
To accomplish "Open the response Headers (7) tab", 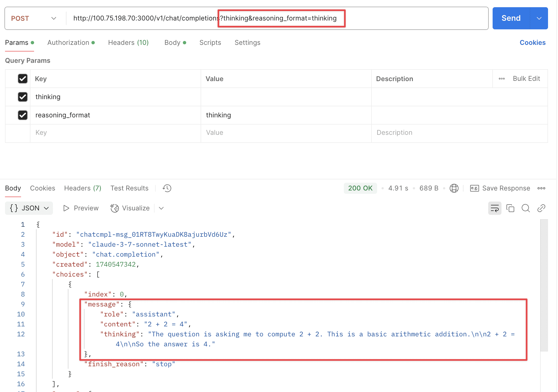I will 83,188.
